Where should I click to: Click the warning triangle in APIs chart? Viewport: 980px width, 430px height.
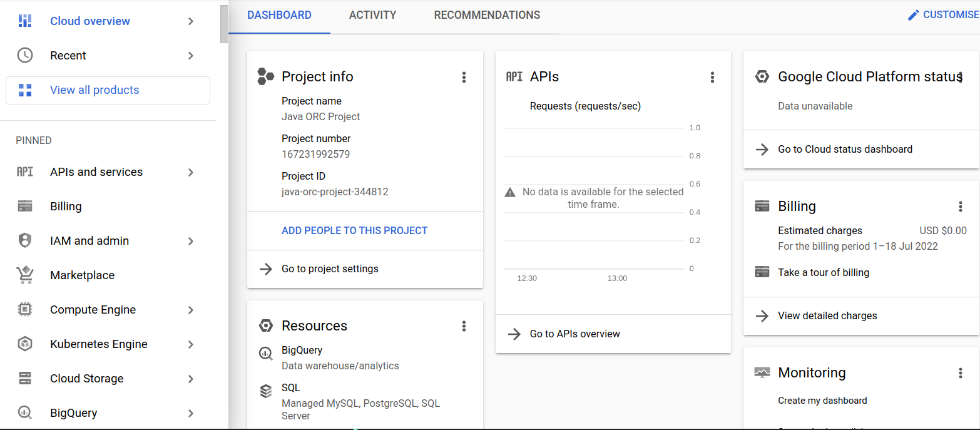tap(510, 192)
